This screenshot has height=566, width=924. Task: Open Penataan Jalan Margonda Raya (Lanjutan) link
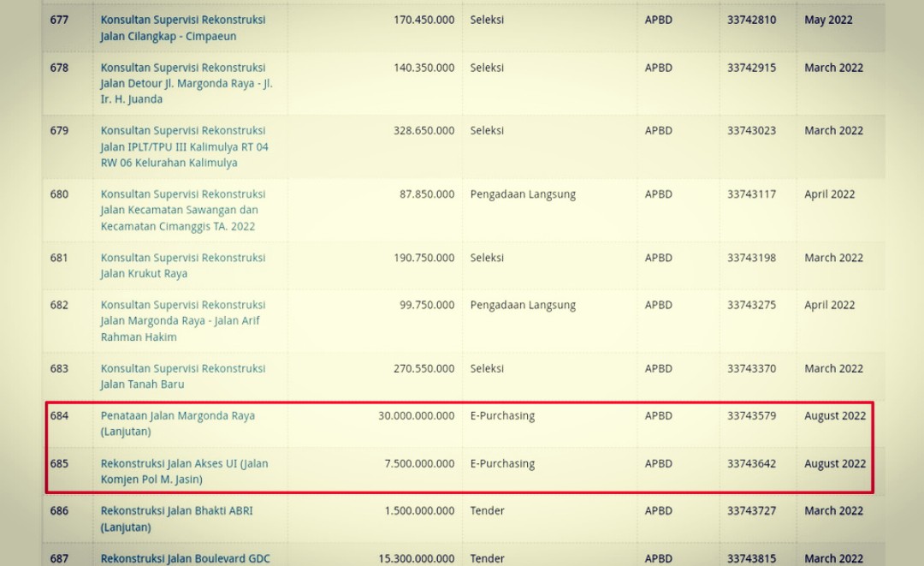177,424
